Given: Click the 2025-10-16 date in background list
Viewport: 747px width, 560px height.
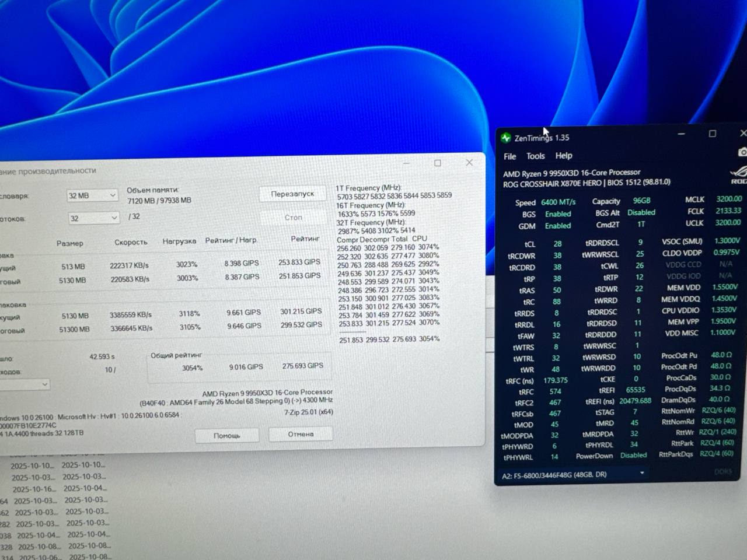Looking at the screenshot, I should (34, 489).
